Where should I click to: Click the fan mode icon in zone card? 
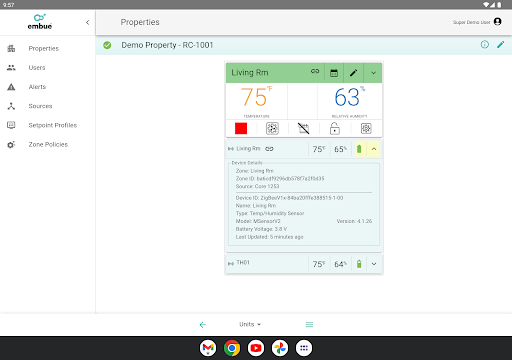point(272,128)
